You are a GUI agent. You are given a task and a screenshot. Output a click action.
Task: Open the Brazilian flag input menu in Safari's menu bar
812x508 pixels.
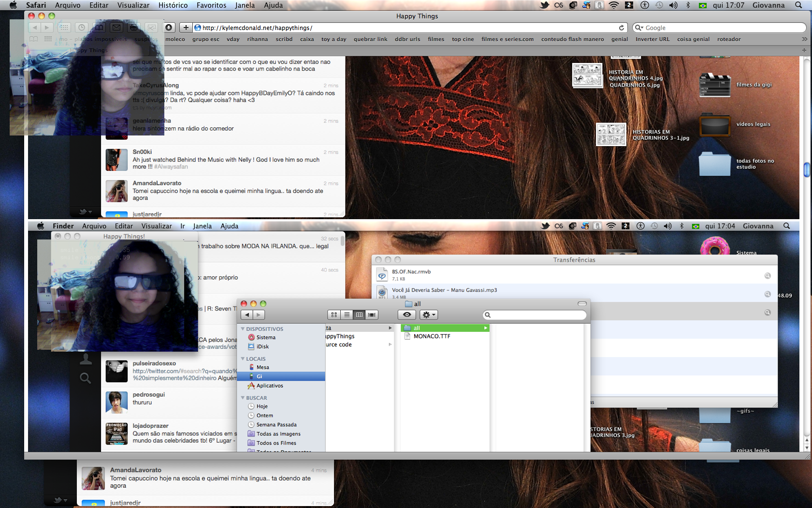coord(703,5)
